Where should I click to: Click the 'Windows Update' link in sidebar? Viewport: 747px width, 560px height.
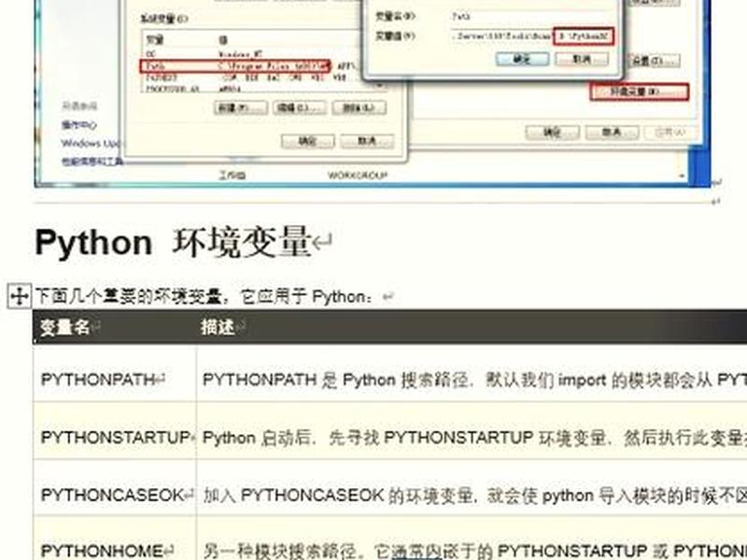coord(91,143)
